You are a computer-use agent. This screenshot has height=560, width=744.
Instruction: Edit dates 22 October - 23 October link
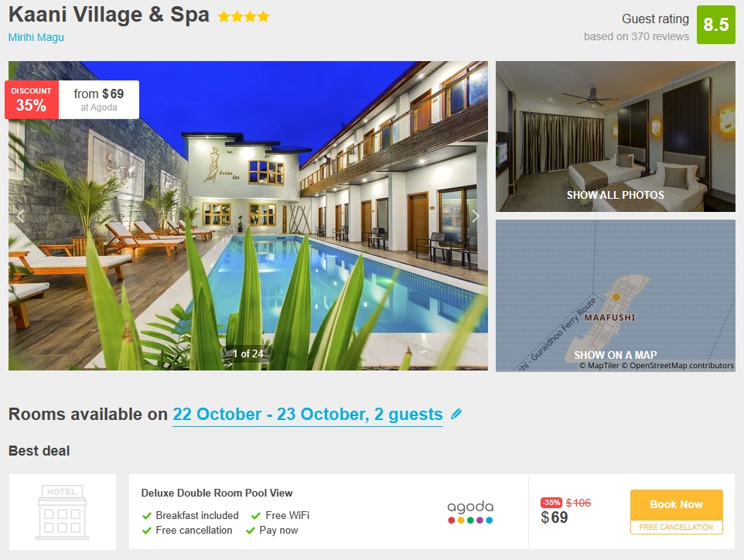click(x=308, y=415)
